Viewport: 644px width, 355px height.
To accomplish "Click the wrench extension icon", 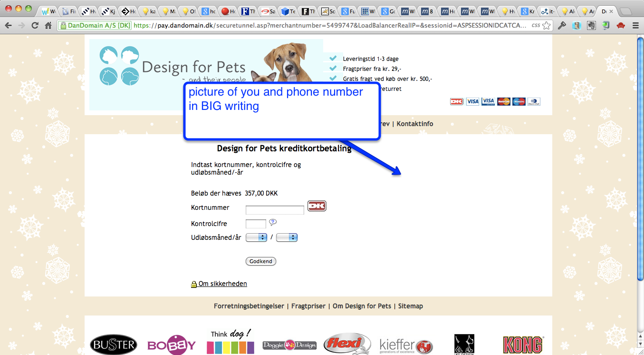I will coord(562,26).
